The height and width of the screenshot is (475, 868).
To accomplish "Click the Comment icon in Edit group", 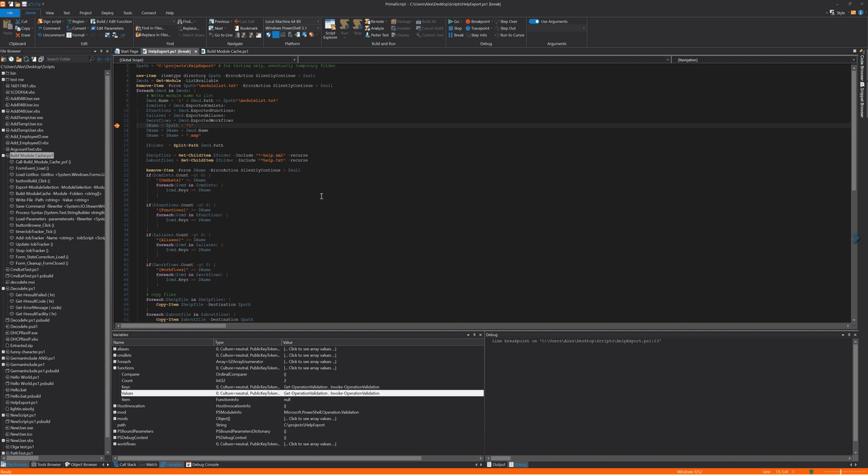I will pyautogui.click(x=39, y=28).
